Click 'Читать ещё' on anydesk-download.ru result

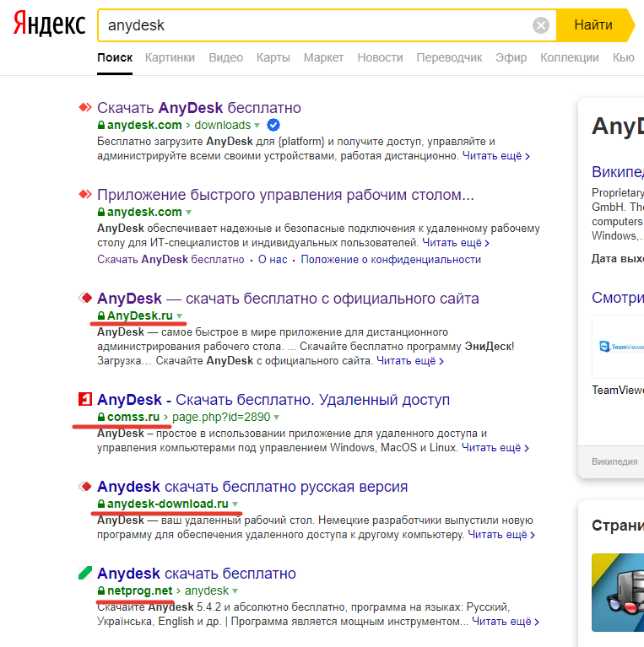(501, 535)
